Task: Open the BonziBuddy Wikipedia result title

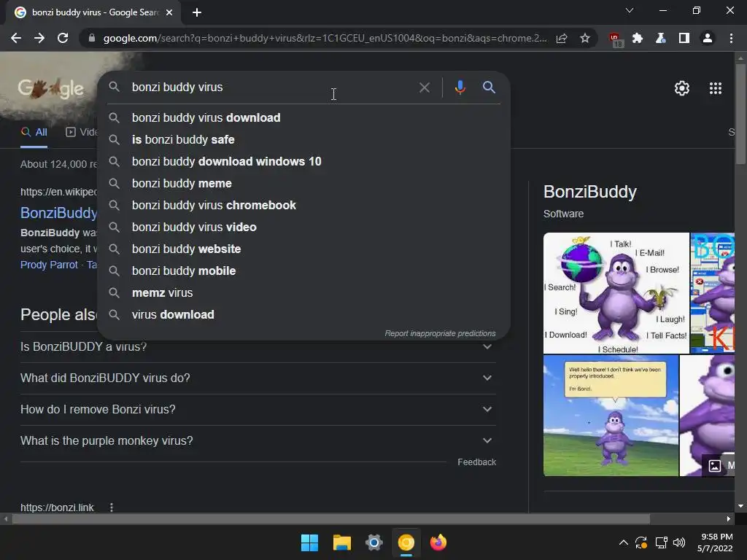Action: pyautogui.click(x=59, y=213)
